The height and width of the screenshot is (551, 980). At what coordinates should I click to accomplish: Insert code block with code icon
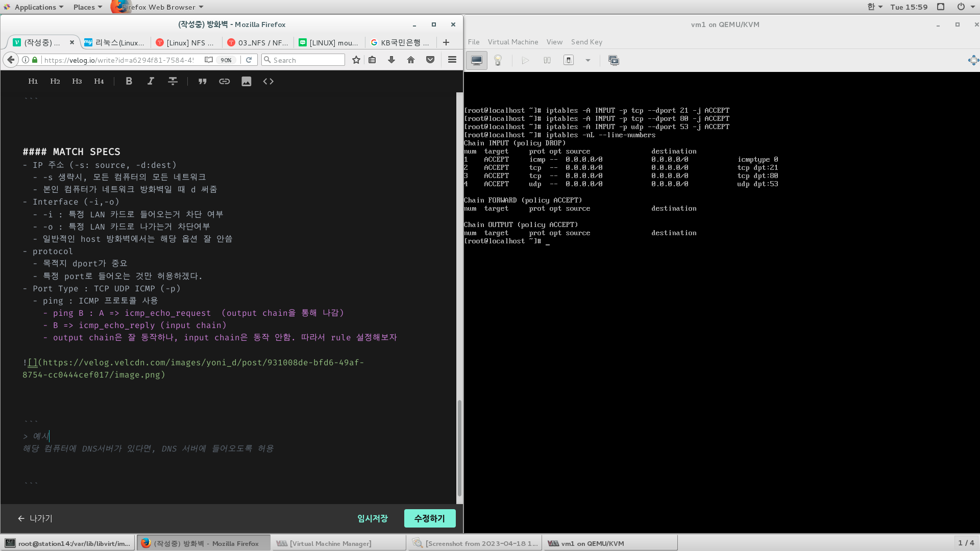268,81
